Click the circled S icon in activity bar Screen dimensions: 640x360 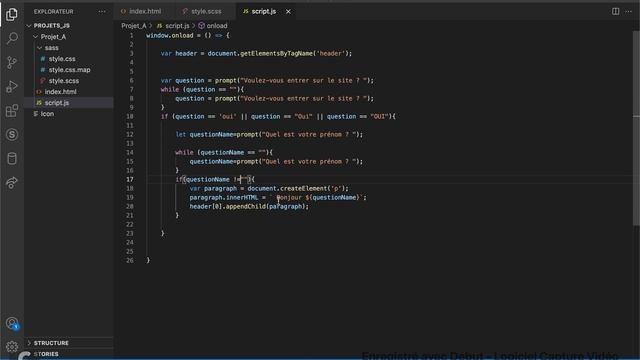(x=12, y=134)
